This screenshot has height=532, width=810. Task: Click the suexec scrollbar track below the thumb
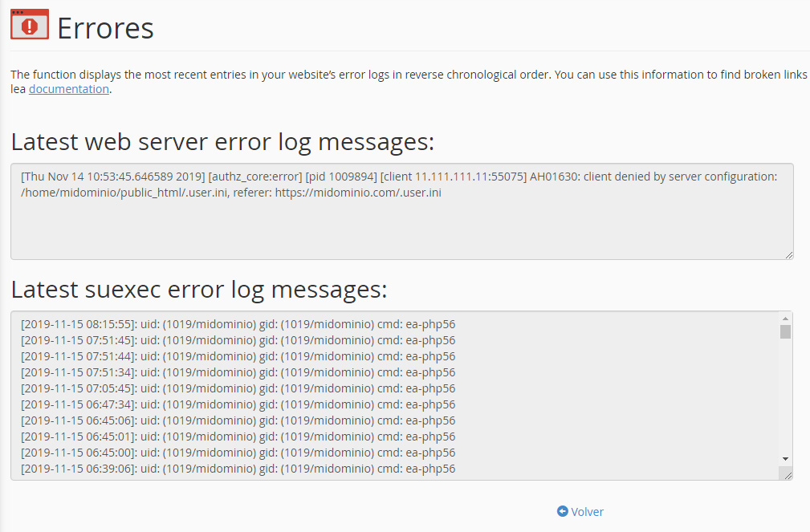pyautogui.click(x=785, y=401)
